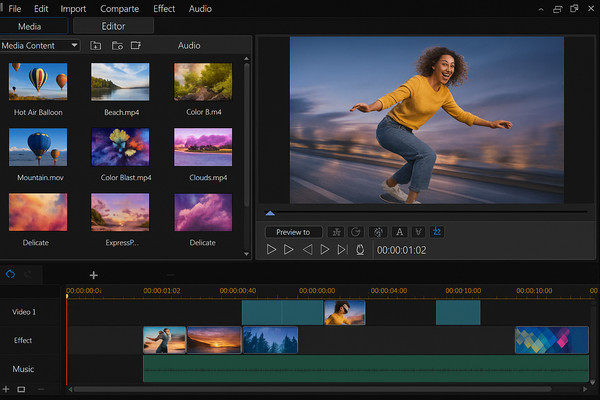
Task: Select the sunset clip on Effect track
Action: (214, 340)
